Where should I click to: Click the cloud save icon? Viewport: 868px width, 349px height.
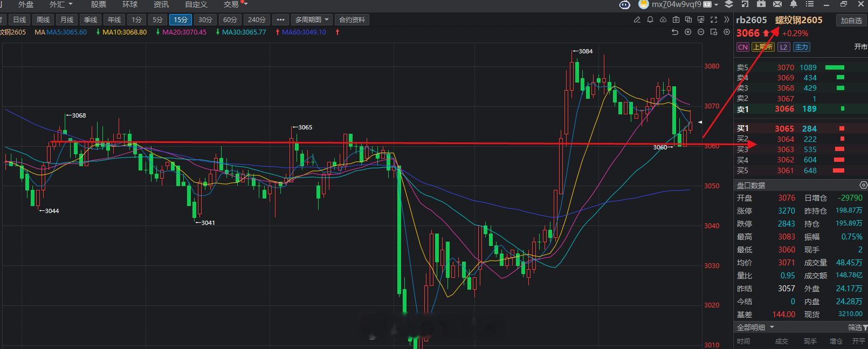tap(663, 19)
